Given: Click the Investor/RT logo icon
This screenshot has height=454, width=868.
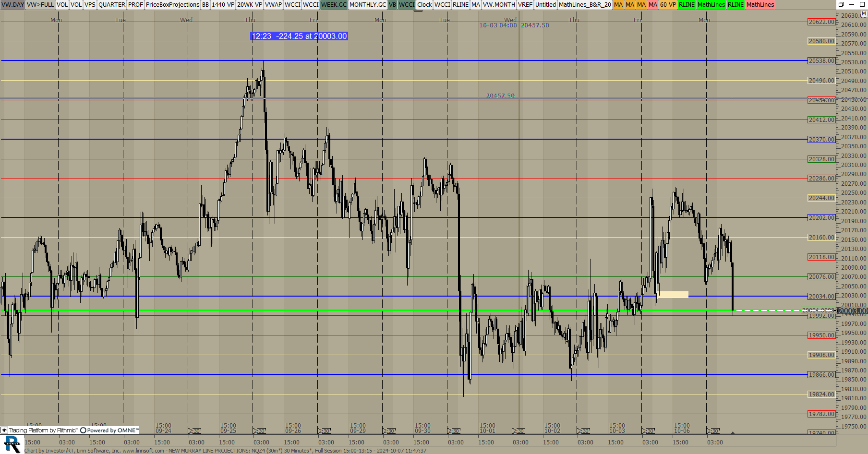Looking at the screenshot, I should (12, 444).
